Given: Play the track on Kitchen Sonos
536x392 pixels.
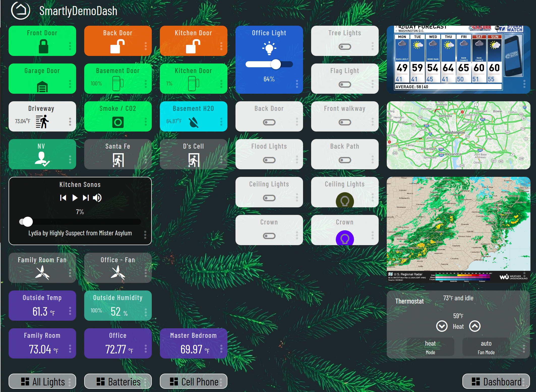Looking at the screenshot, I should [74, 198].
